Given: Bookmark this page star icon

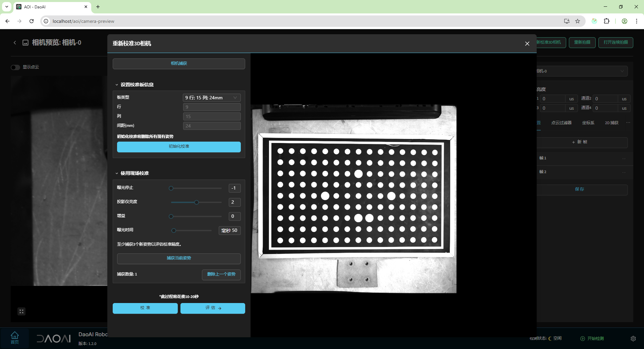Looking at the screenshot, I should (578, 21).
